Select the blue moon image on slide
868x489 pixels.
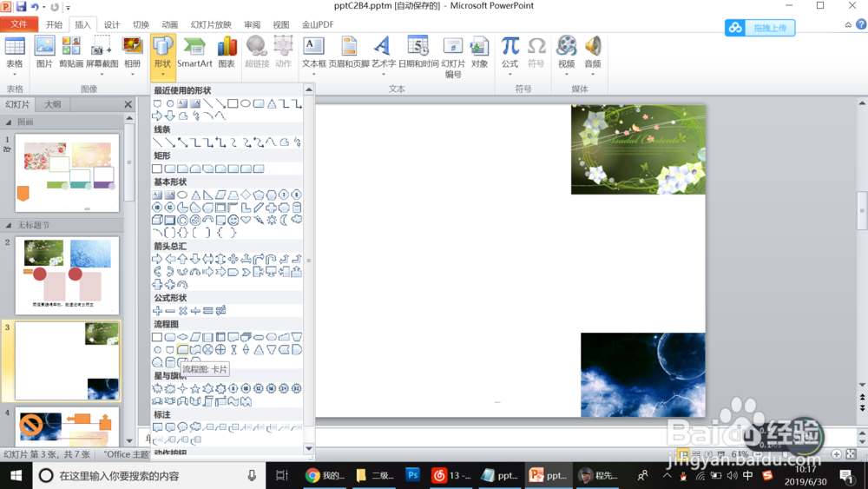click(x=642, y=375)
